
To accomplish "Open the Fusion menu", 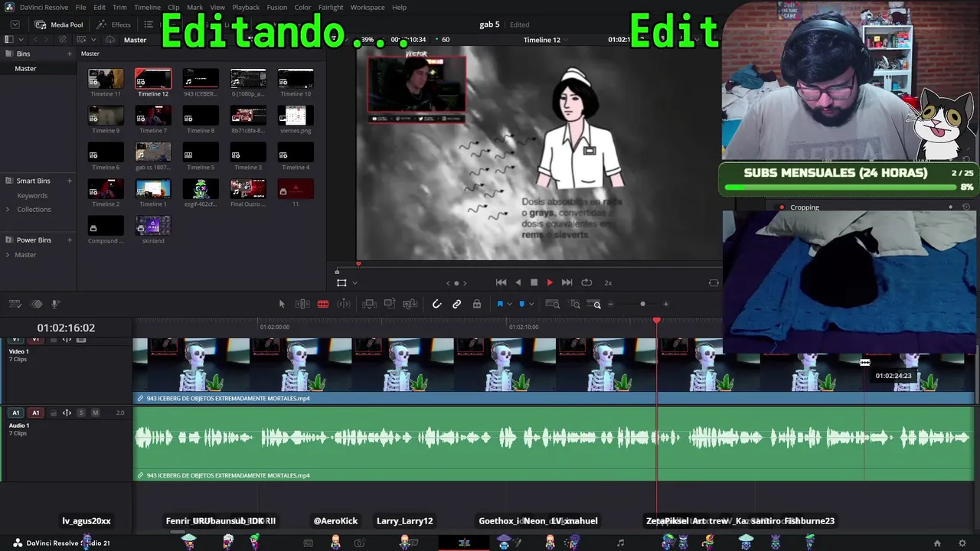I will (x=277, y=8).
